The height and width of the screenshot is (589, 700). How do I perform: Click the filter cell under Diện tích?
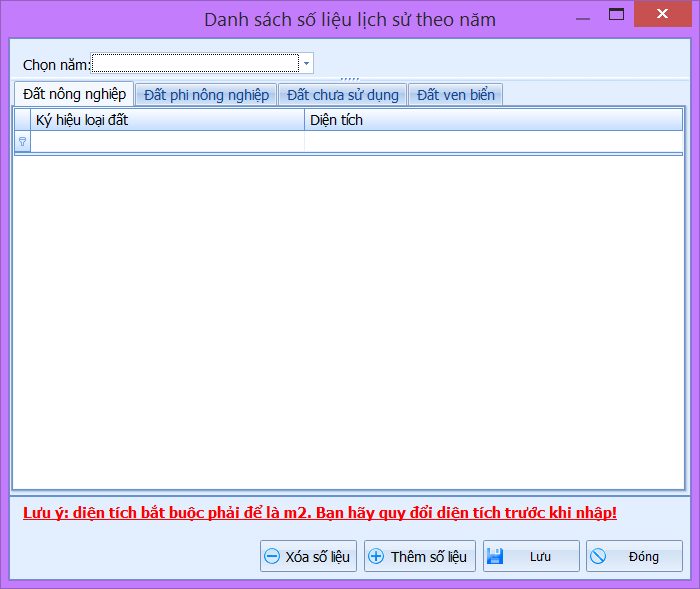(x=493, y=142)
